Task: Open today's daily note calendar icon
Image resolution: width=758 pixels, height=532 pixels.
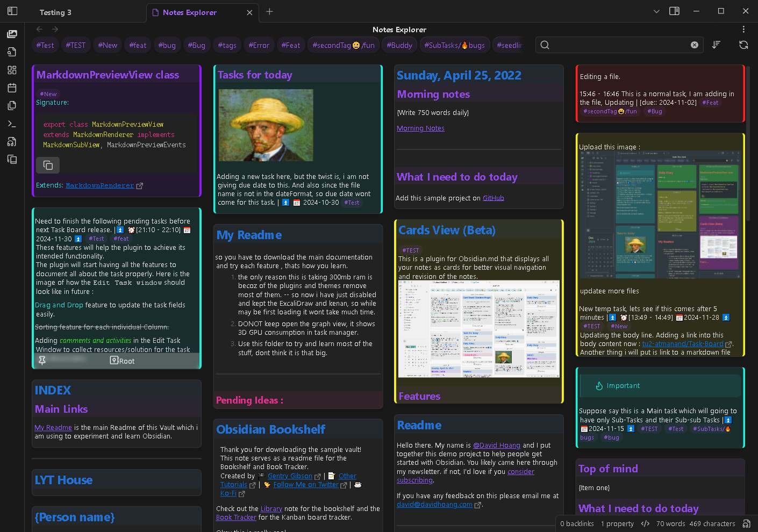Action: [12, 88]
